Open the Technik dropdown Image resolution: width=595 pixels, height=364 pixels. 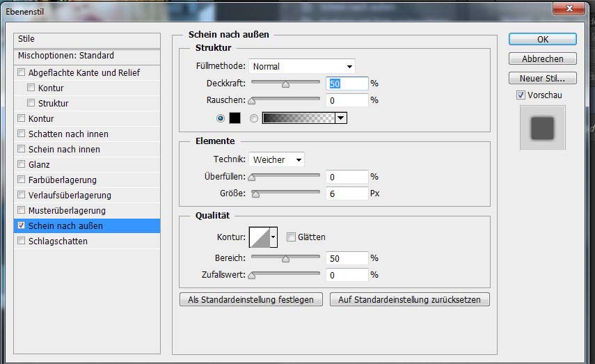point(276,160)
